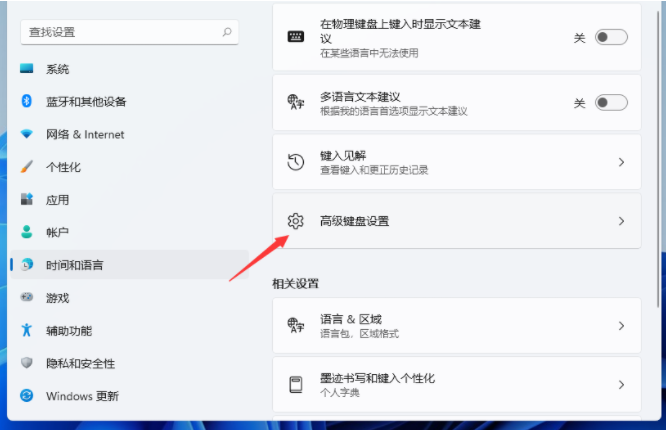666x430 pixels.
Task: Click the chevron on 语言 & 区域 row
Action: [x=621, y=326]
